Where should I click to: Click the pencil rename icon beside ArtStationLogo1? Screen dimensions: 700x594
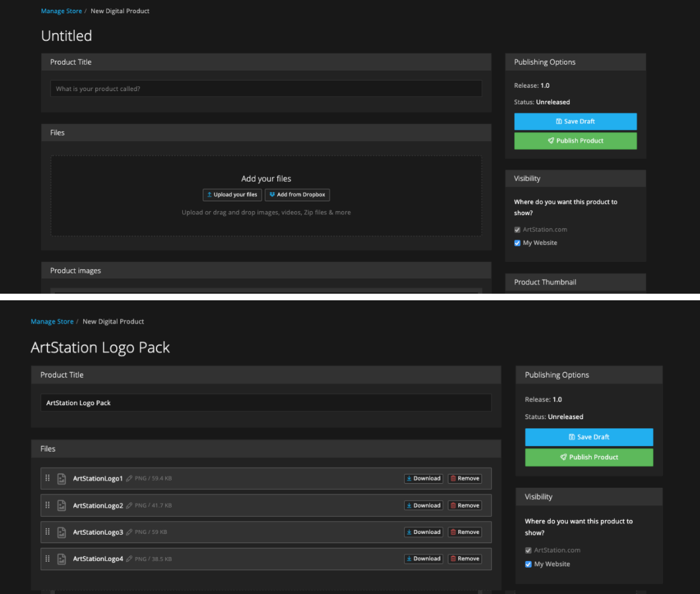pos(129,478)
